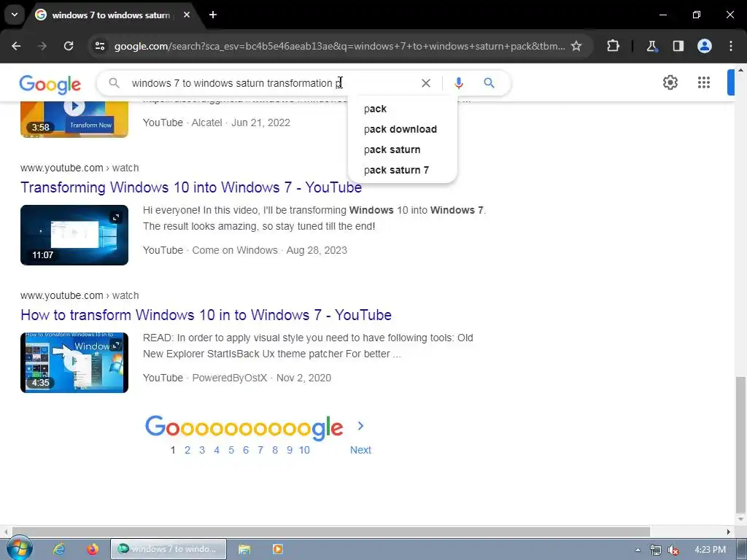747x560 pixels.
Task: Go to results page 3
Action: click(202, 450)
